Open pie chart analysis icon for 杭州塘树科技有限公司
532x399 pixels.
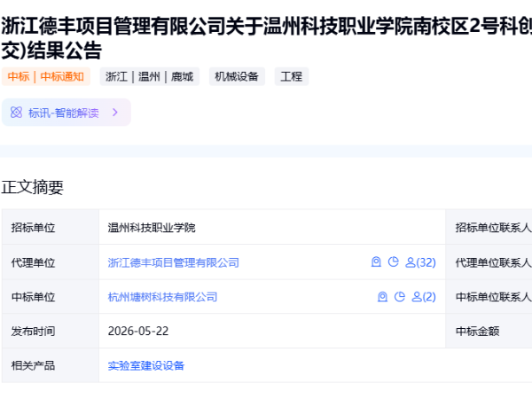point(400,296)
